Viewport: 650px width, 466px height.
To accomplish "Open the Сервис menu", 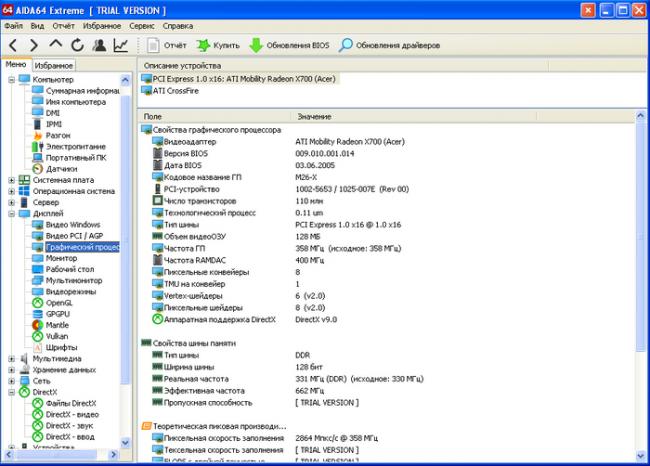I will (142, 25).
